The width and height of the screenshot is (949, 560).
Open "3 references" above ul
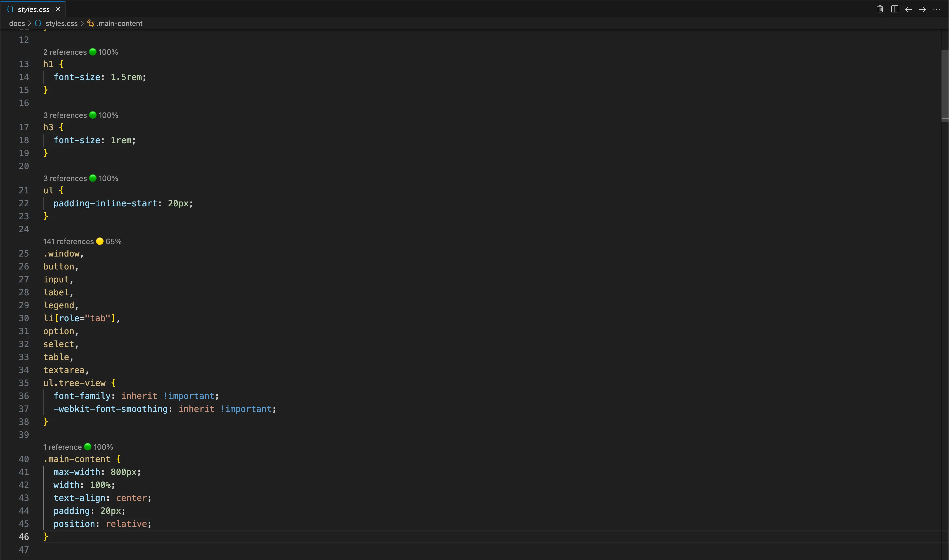tap(65, 178)
